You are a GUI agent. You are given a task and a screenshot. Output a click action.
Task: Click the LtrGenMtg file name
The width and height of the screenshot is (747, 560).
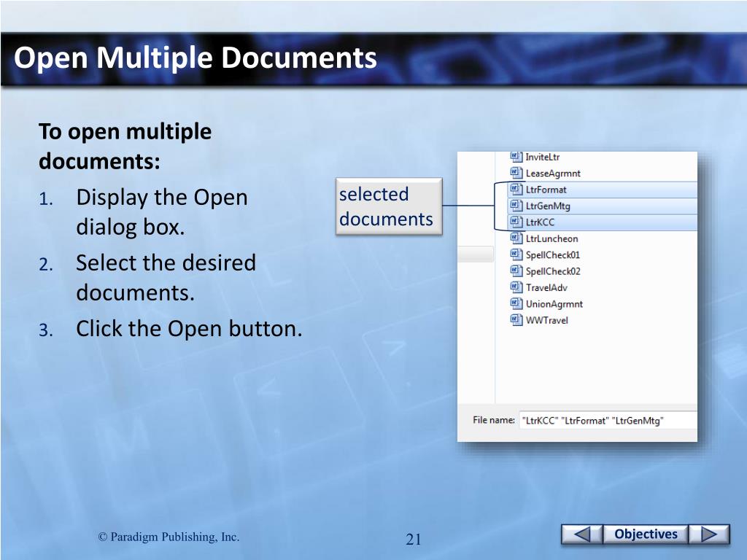tap(548, 206)
